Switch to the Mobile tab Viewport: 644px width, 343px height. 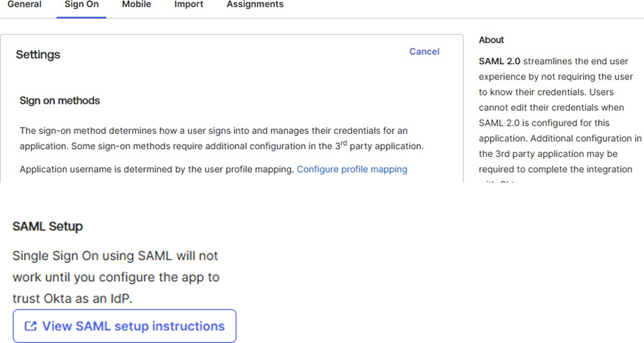[136, 4]
